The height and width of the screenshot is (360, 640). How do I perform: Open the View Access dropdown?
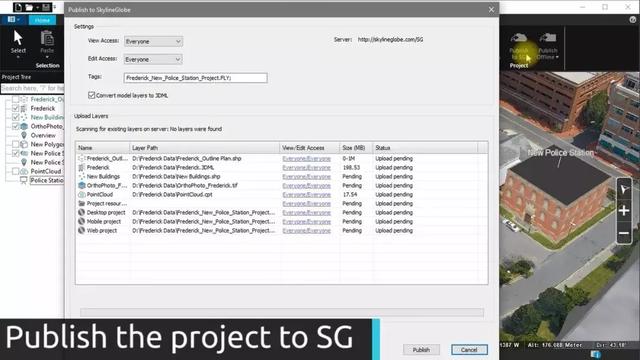tap(153, 41)
